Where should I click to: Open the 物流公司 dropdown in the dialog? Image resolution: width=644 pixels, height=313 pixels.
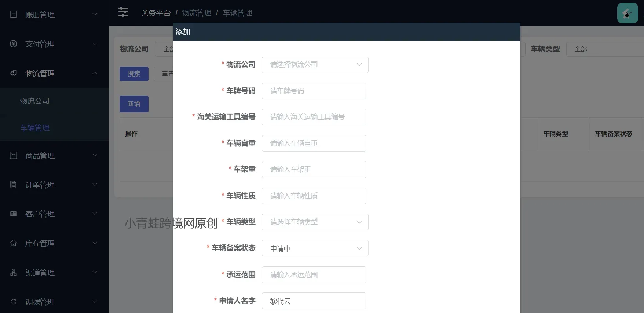(x=315, y=65)
